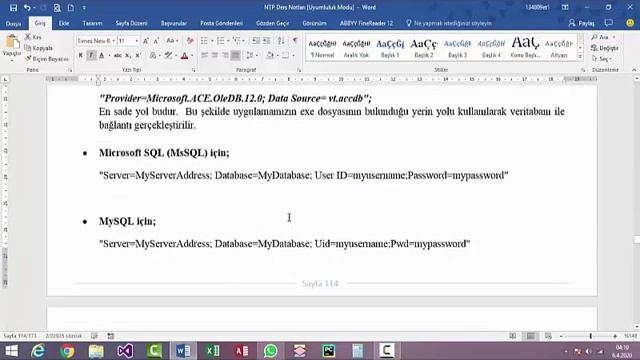Click the Paylaş (Share) button
This screenshot has width=640, height=360.
point(582,24)
